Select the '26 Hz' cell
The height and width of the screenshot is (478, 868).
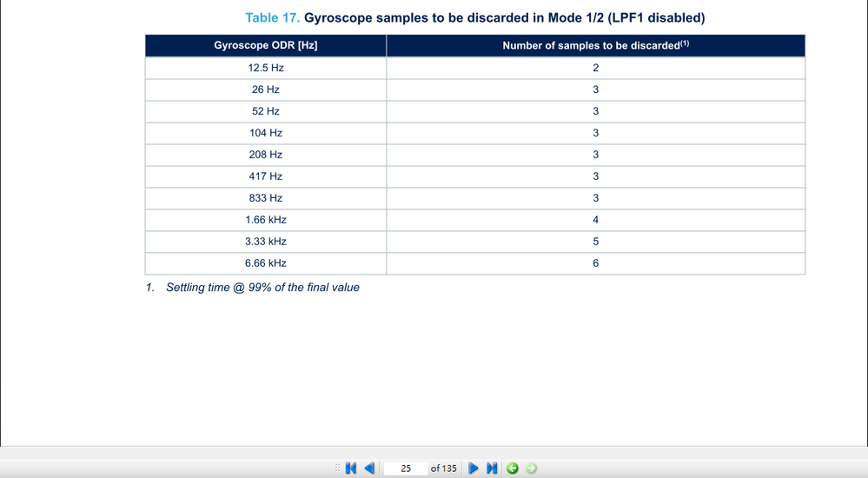coord(266,90)
